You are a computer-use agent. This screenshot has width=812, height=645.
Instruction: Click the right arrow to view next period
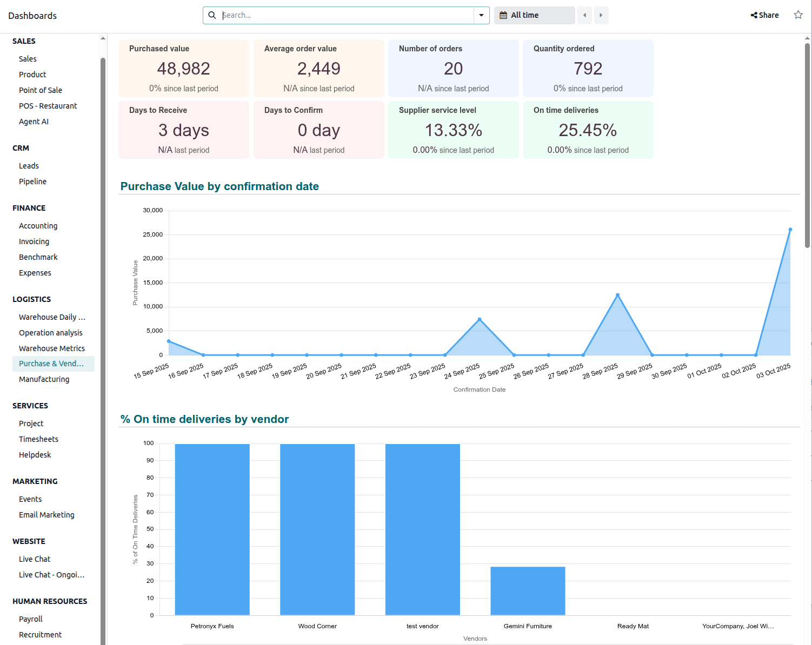(x=601, y=15)
